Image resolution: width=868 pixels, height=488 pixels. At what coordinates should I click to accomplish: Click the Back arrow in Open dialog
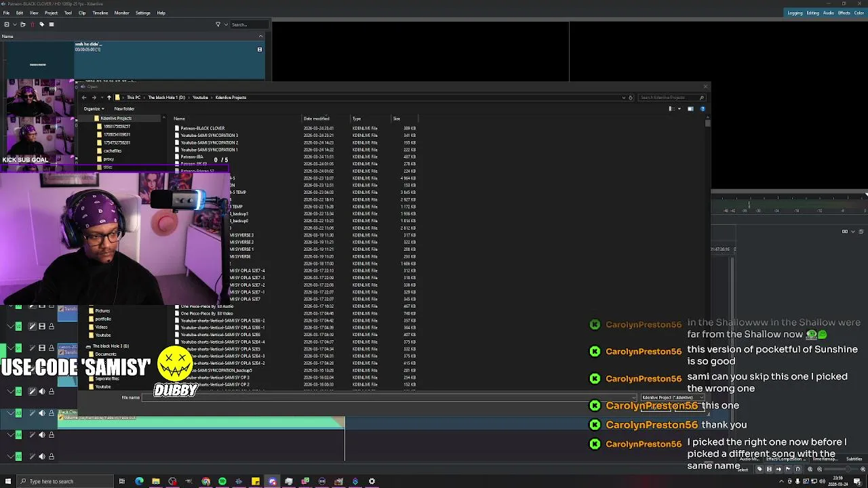tap(84, 98)
